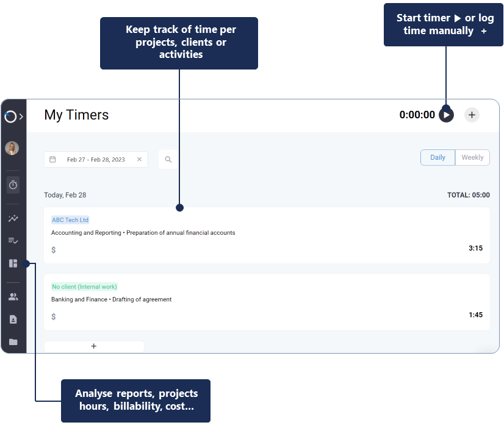504x439 pixels.
Task: Toggle billable dollar icon on Banking and Finance entry
Action: 54,316
